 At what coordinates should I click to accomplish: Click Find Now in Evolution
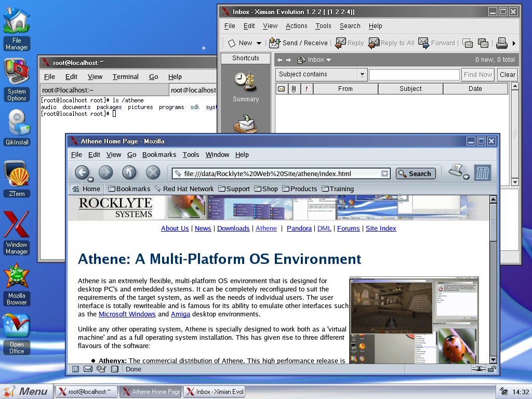click(x=478, y=75)
